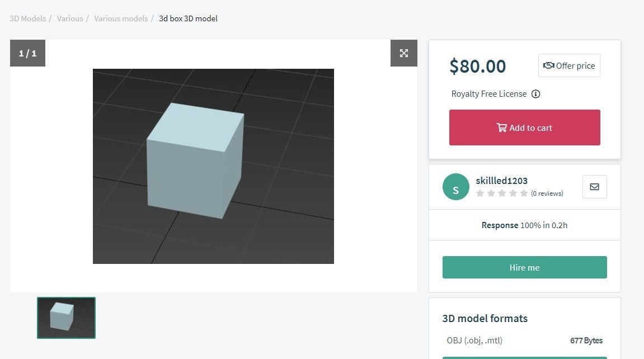
Task: Select the cube preview thumbnail
Action: 66,318
